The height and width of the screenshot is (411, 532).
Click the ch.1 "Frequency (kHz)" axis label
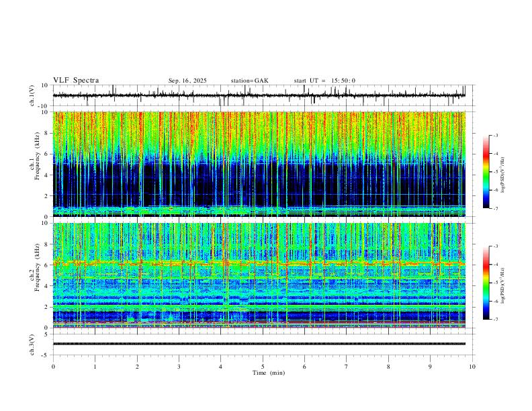tap(38, 156)
